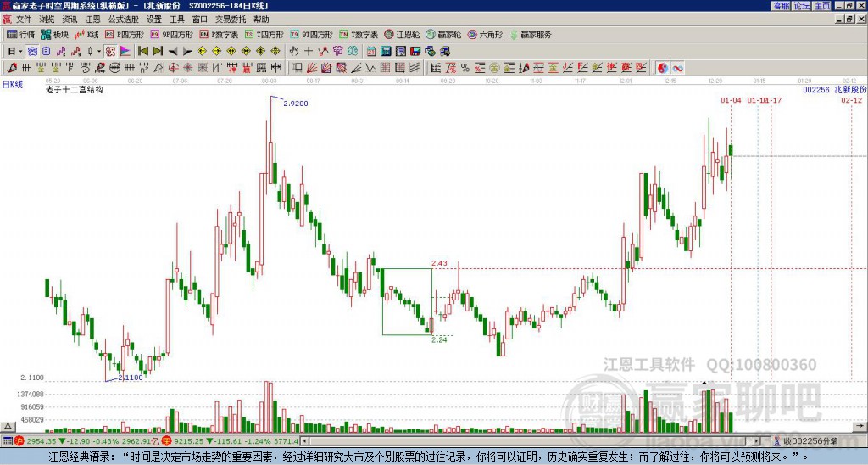
Task: Click the horizontal chart scrollbar track
Action: click(531, 441)
